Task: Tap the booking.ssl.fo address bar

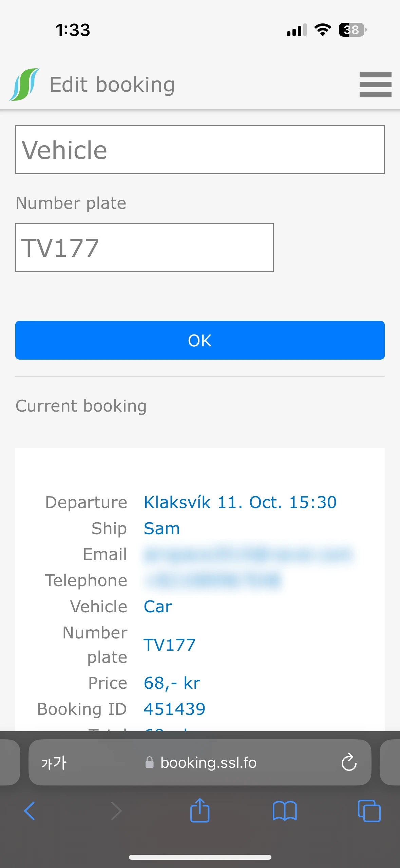Action: 208,763
